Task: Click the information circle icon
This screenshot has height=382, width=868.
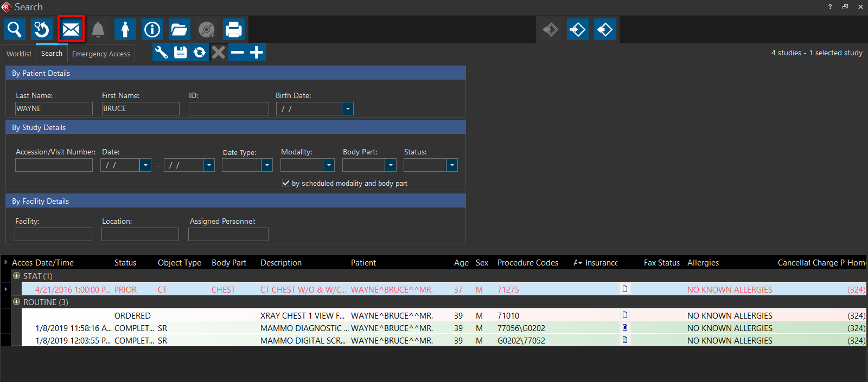Action: (152, 29)
